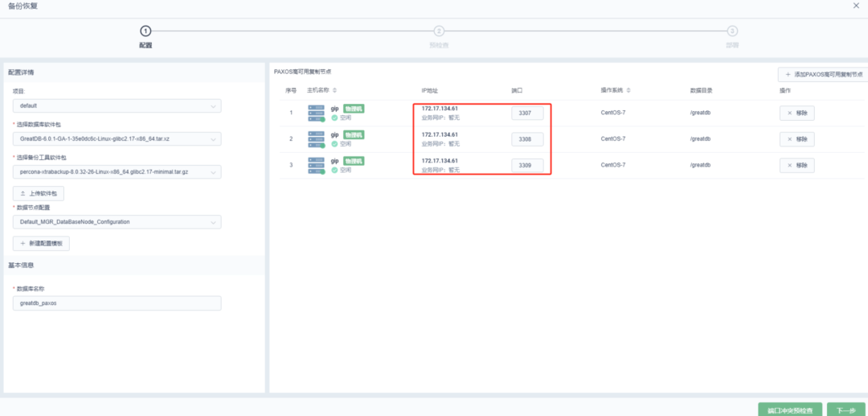
Task: Expand the Default_MGR_DataBaseNode_Configuration dropdown
Action: [x=117, y=221]
